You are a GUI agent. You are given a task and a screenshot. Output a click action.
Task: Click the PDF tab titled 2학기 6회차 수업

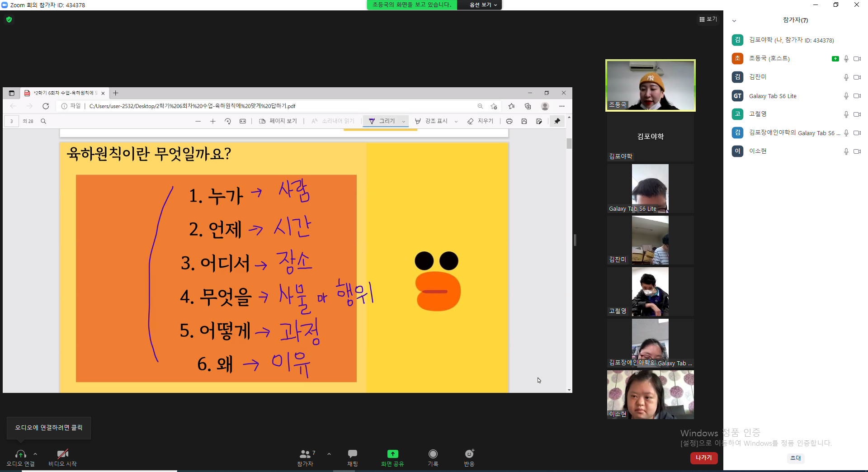(x=64, y=93)
